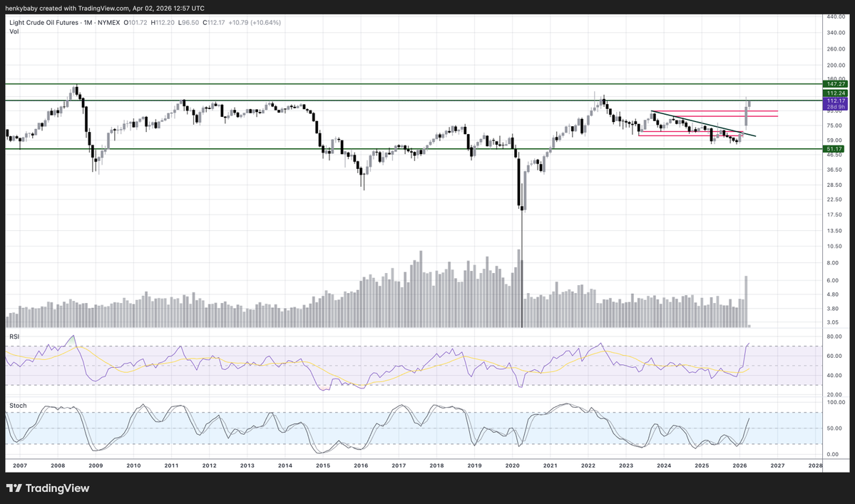Click the 17.50 price axis value
Screen dimensions: 855x504
pyautogui.click(x=835, y=215)
